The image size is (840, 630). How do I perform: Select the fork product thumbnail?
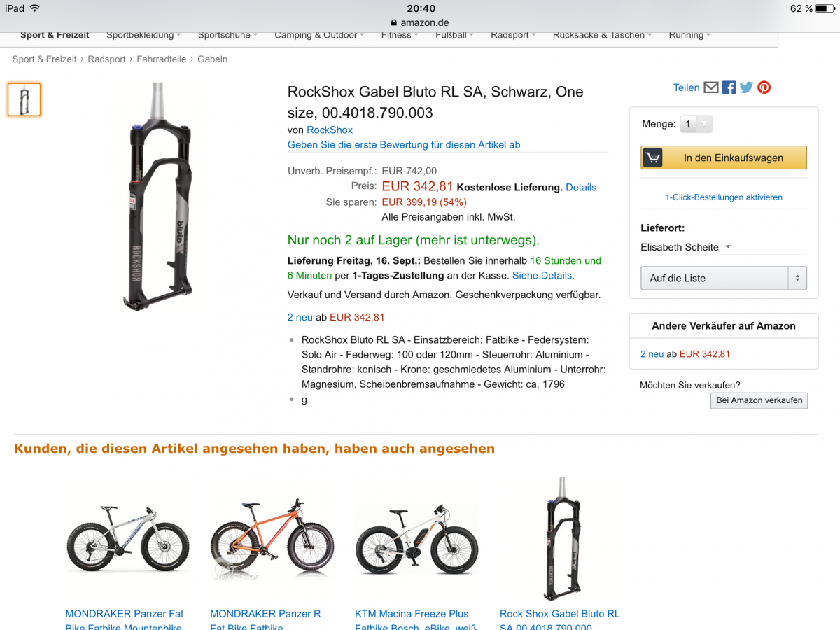[x=24, y=99]
